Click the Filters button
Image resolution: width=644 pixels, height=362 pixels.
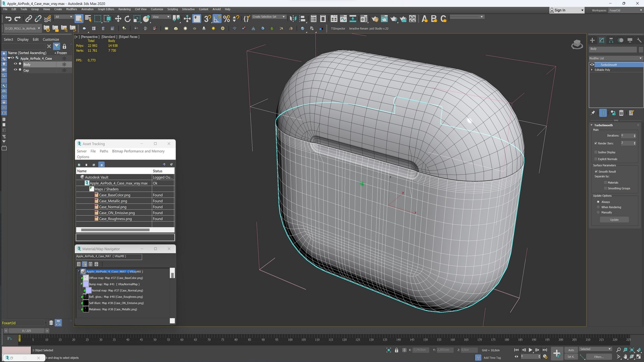599,357
